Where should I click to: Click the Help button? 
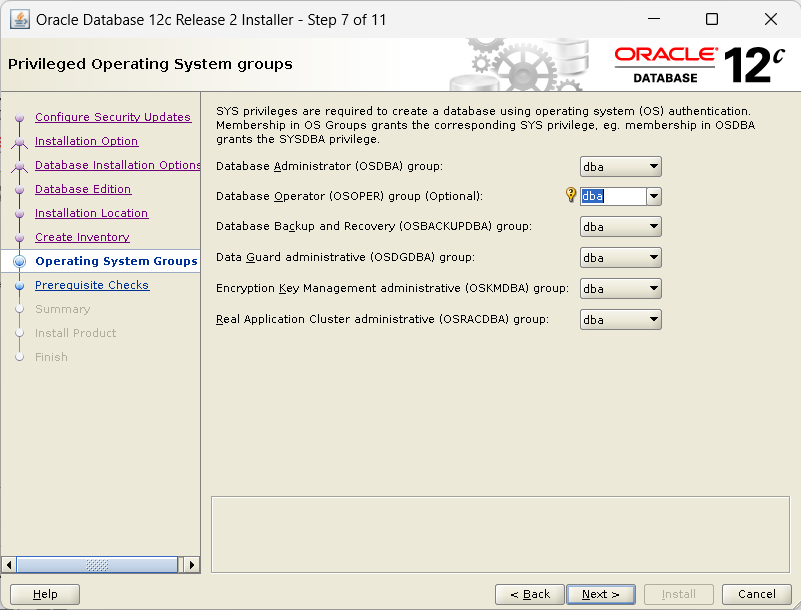[45, 594]
